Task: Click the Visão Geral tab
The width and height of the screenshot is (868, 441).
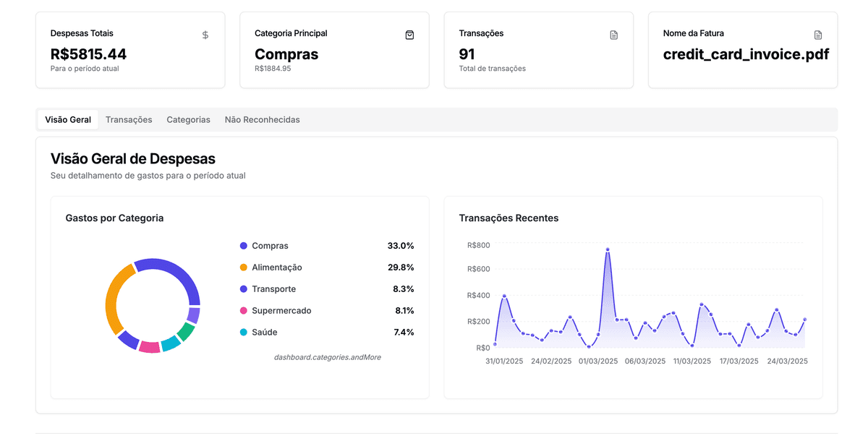Action: click(67, 119)
